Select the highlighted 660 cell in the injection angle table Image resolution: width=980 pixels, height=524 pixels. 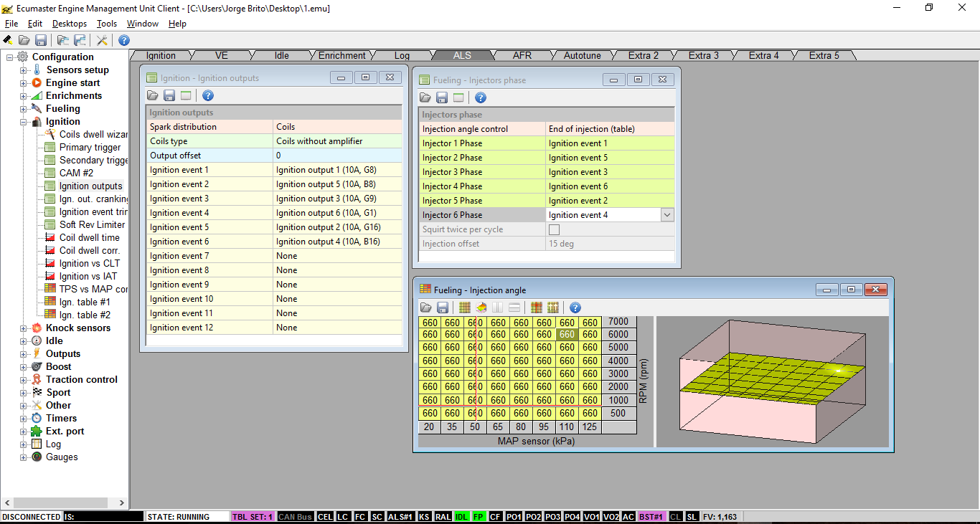tap(567, 334)
